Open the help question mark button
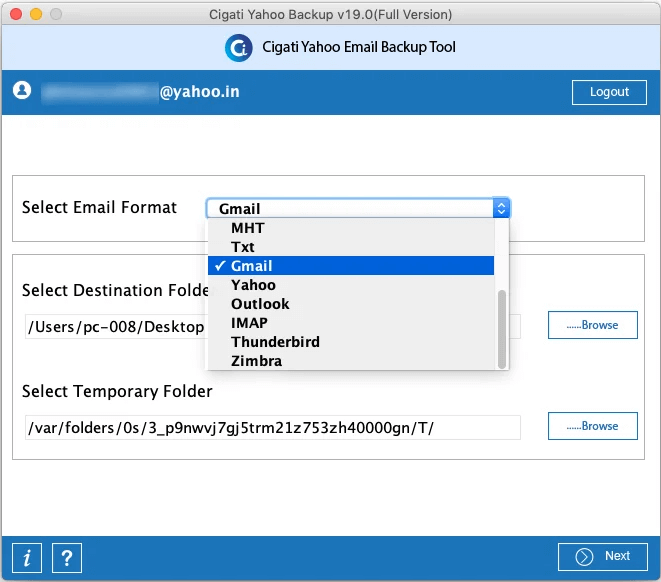 tap(67, 558)
